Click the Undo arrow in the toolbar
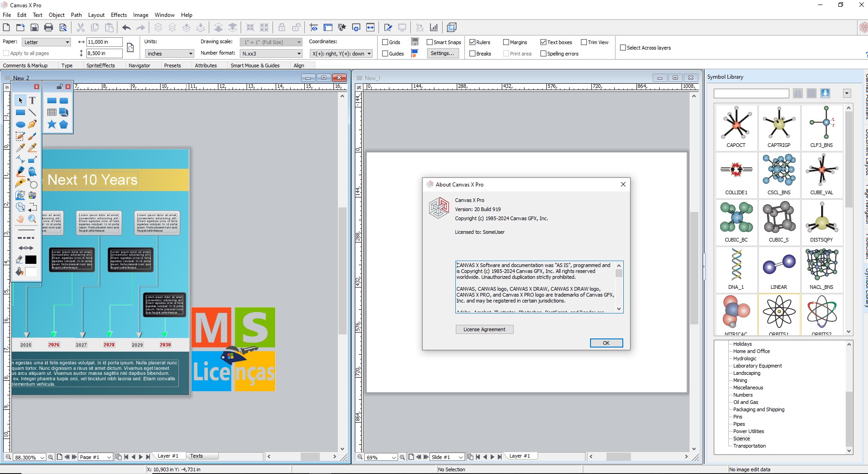The height and width of the screenshot is (474, 868). pos(126,27)
